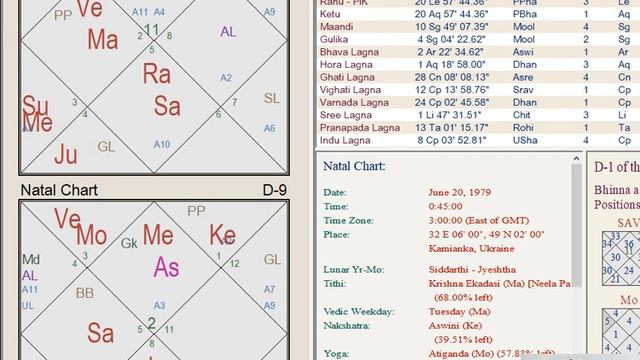Click longitude value 24 Cp 02' 45.58"
The image size is (640, 360).
coord(451,102)
